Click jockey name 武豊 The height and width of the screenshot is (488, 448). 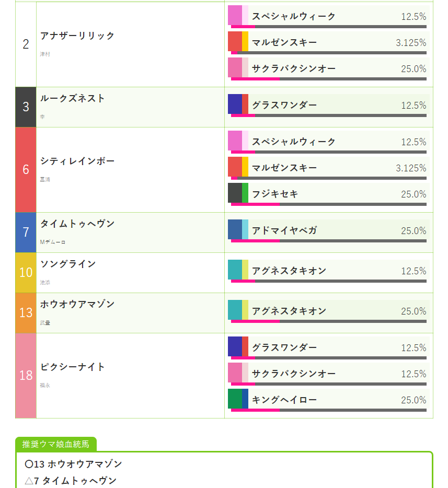click(x=45, y=323)
